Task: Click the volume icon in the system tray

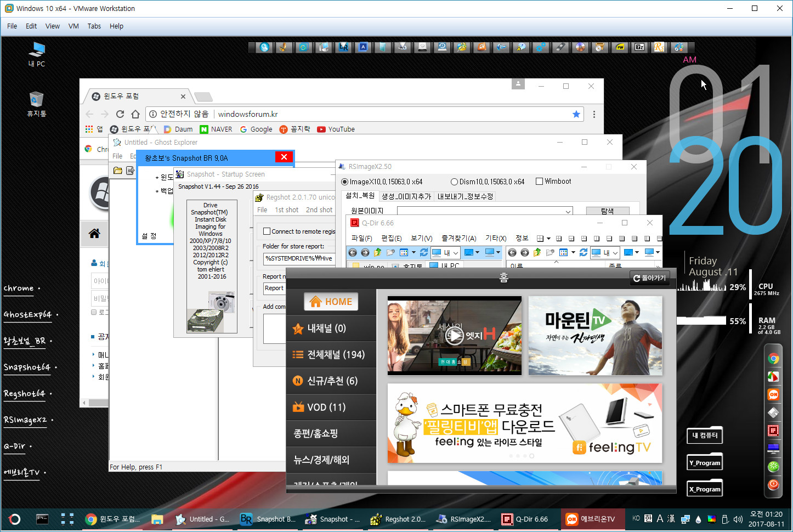Action: coord(738,519)
